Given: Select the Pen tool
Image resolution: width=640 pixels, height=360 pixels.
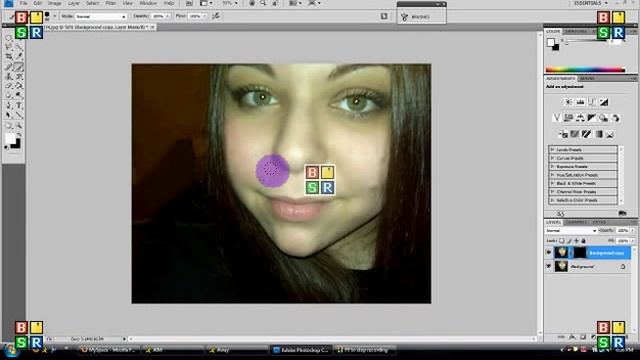Looking at the screenshot, I should pyautogui.click(x=8, y=106).
